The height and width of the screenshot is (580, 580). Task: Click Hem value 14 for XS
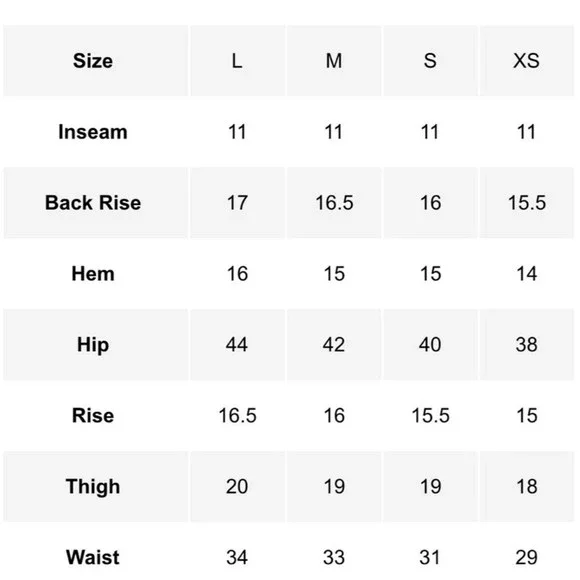coord(526,274)
